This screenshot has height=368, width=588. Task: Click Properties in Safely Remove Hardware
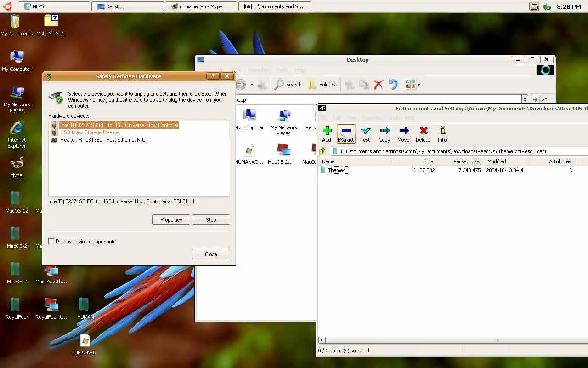pyautogui.click(x=171, y=220)
